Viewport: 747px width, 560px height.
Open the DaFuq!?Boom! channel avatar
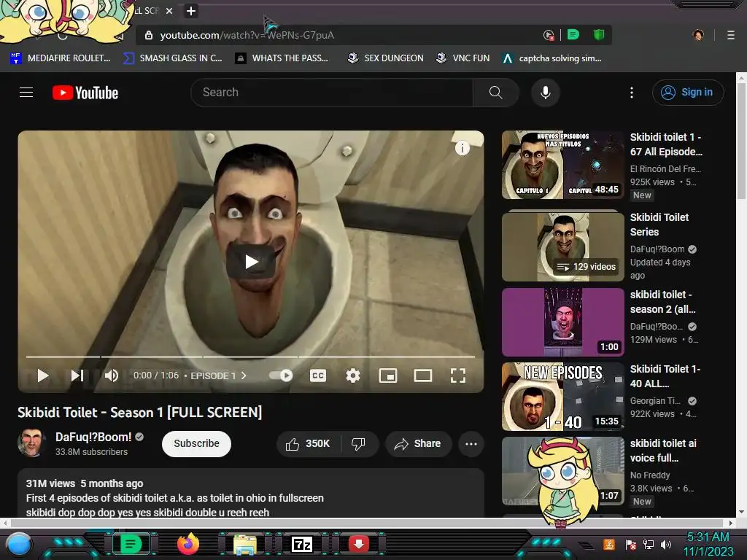click(x=31, y=443)
